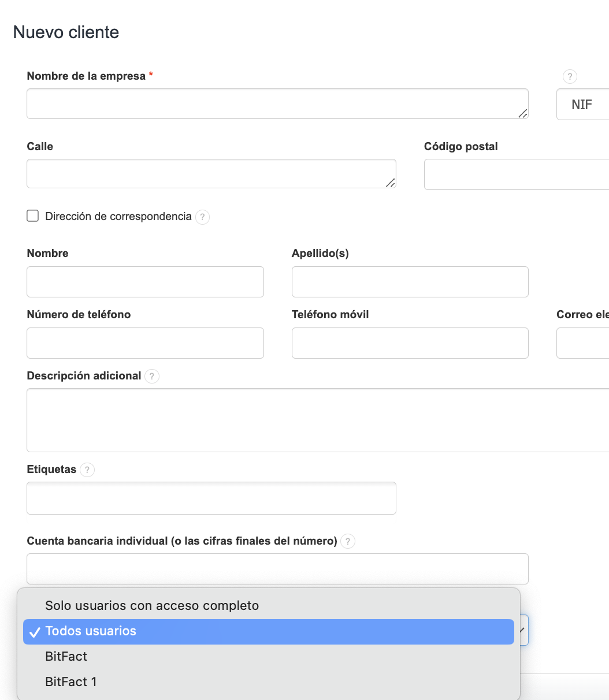Enable Dirección de correspondencia checkbox

tap(33, 216)
